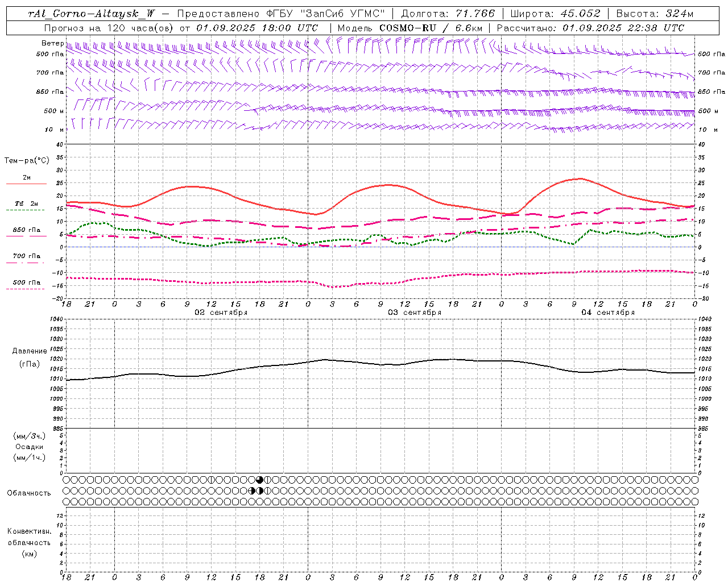Image resolution: width=728 pixels, height=582 pixels.
Task: Click the 'Рассчитано: 01.09.2025 22:38 UTC' text
Action: tap(590, 28)
